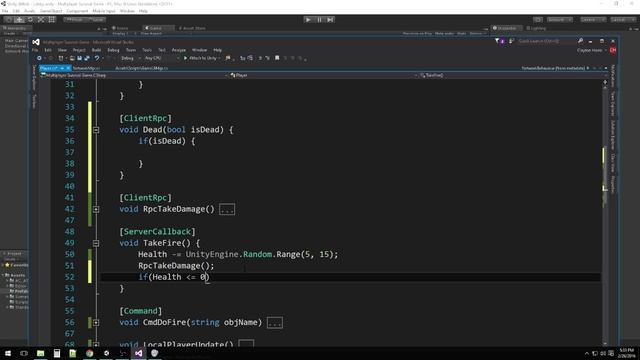
Task: Toggle Unity Pivot/Center handle mode
Action: 74,20
